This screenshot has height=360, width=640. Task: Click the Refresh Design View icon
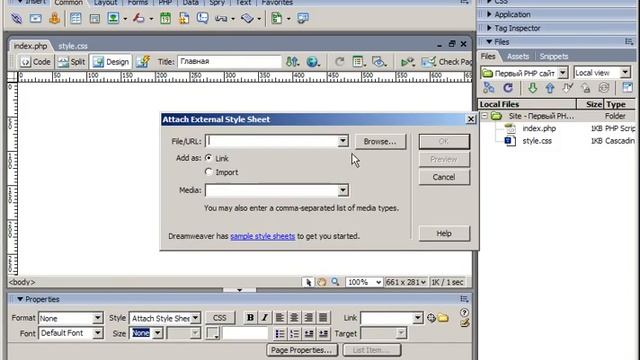339,62
